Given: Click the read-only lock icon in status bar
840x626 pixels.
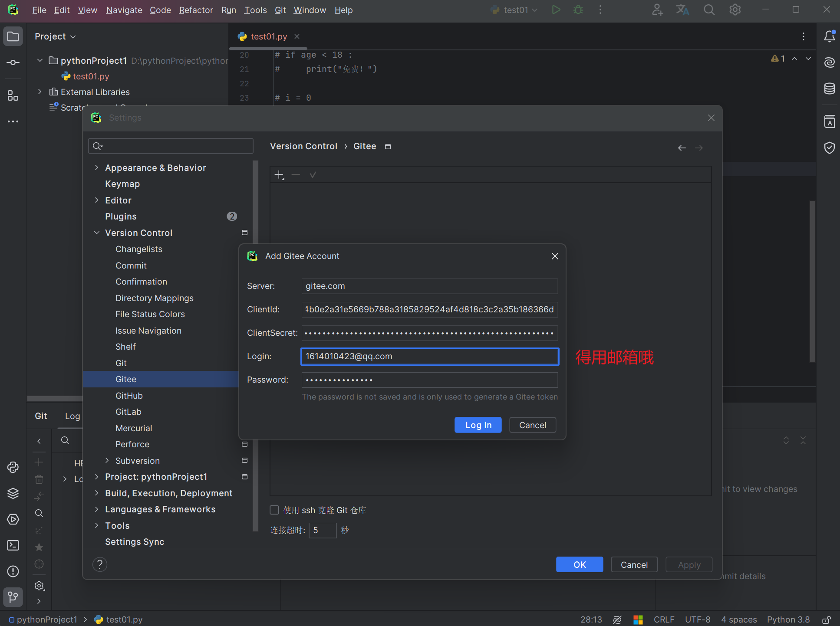Looking at the screenshot, I should [827, 619].
